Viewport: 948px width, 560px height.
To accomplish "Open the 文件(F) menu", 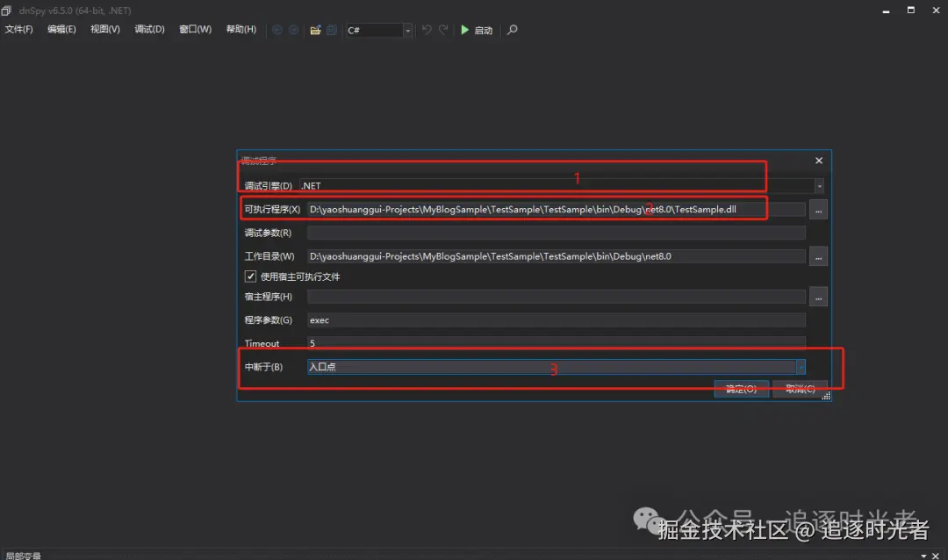I will click(18, 29).
